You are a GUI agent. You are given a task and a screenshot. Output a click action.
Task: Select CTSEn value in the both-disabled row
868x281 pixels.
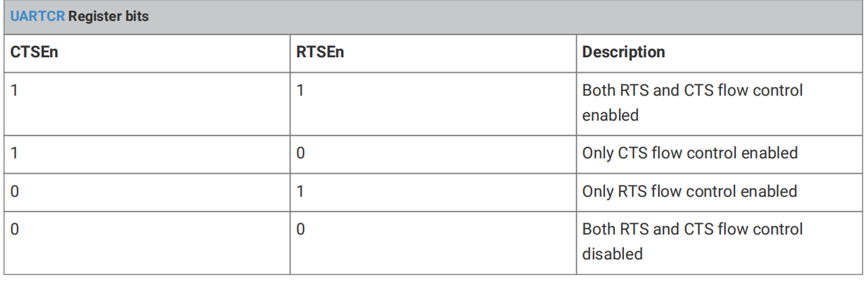pyautogui.click(x=15, y=229)
